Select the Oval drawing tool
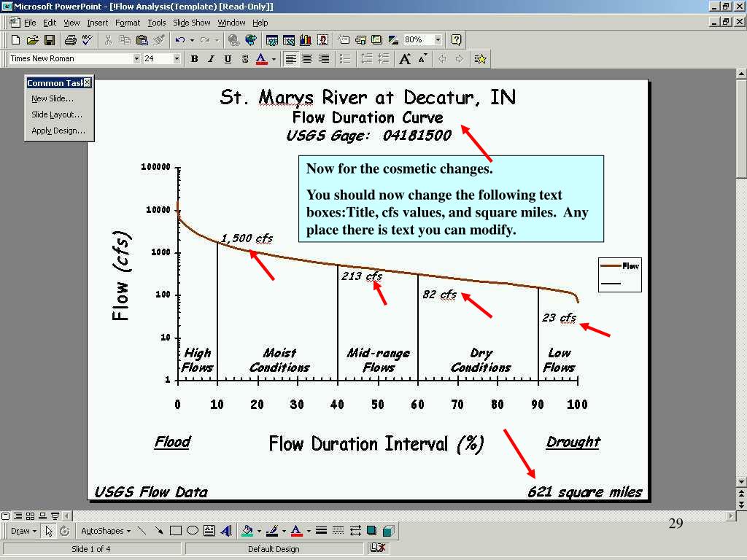 [x=193, y=531]
